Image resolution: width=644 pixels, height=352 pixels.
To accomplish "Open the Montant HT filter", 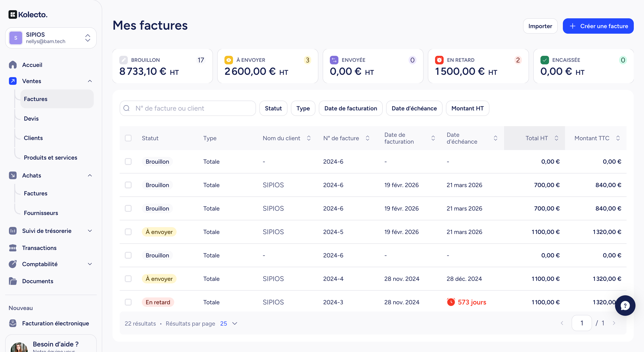I will click(467, 108).
